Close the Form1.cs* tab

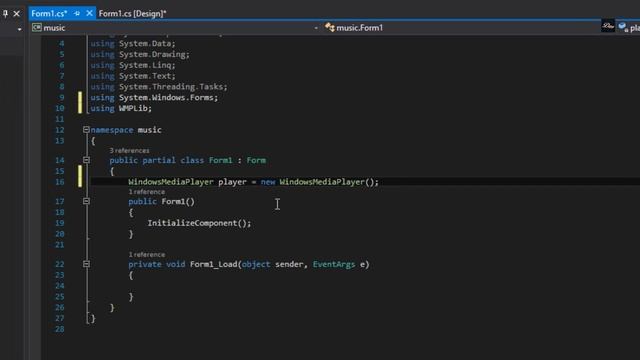pos(89,13)
